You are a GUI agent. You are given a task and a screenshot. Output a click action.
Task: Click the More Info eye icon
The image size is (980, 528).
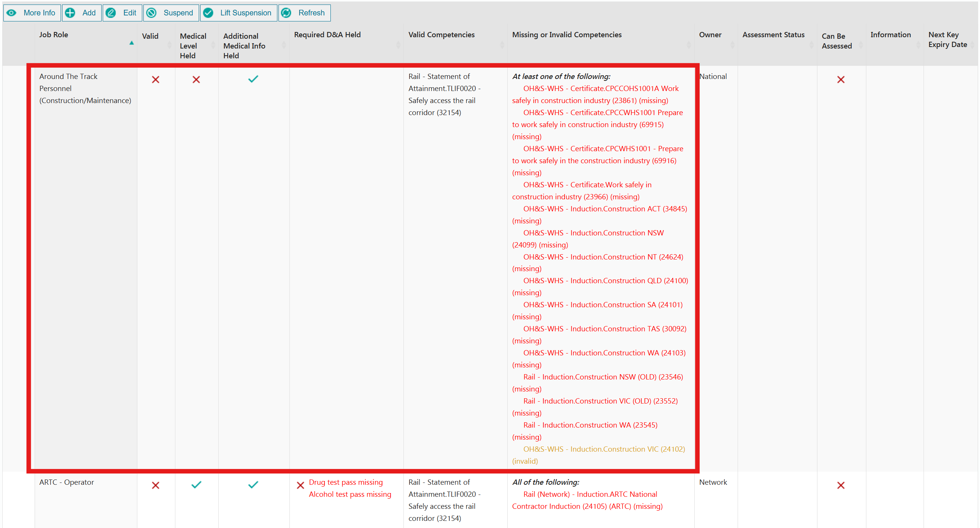click(x=12, y=13)
